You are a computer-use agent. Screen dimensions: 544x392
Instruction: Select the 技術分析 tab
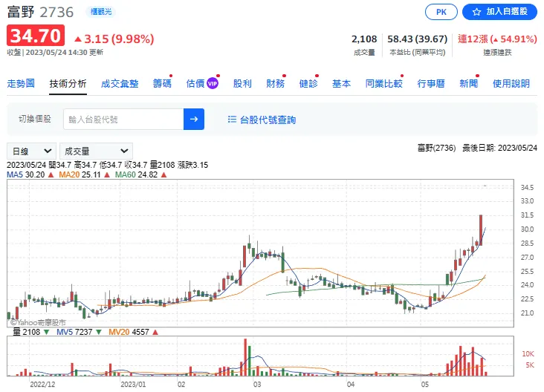click(x=68, y=84)
